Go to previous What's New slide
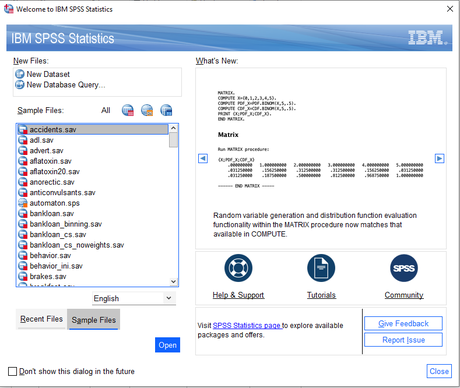The image size is (460, 388). pos(203,158)
